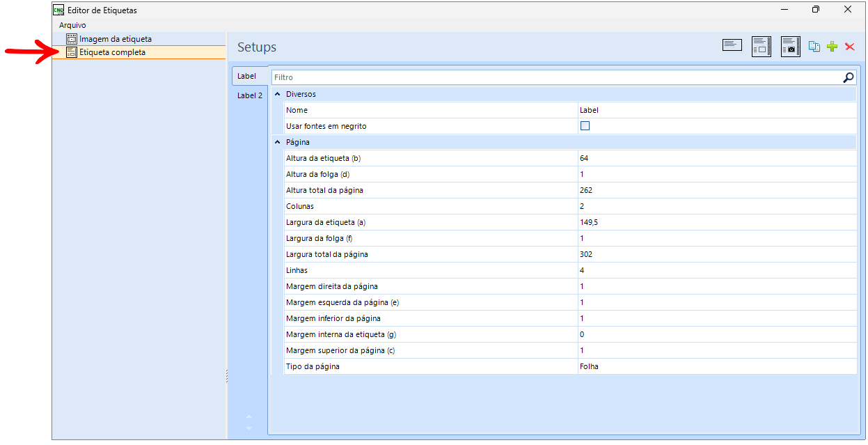Click the Etiqueta completa tree icon
868x445 pixels.
pyautogui.click(x=71, y=52)
